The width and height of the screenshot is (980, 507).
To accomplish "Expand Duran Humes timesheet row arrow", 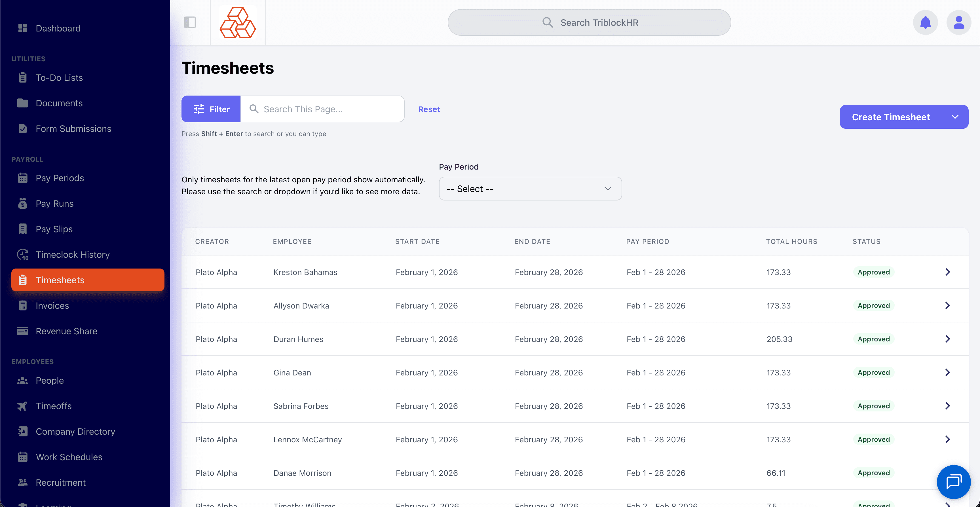I will pos(947,339).
